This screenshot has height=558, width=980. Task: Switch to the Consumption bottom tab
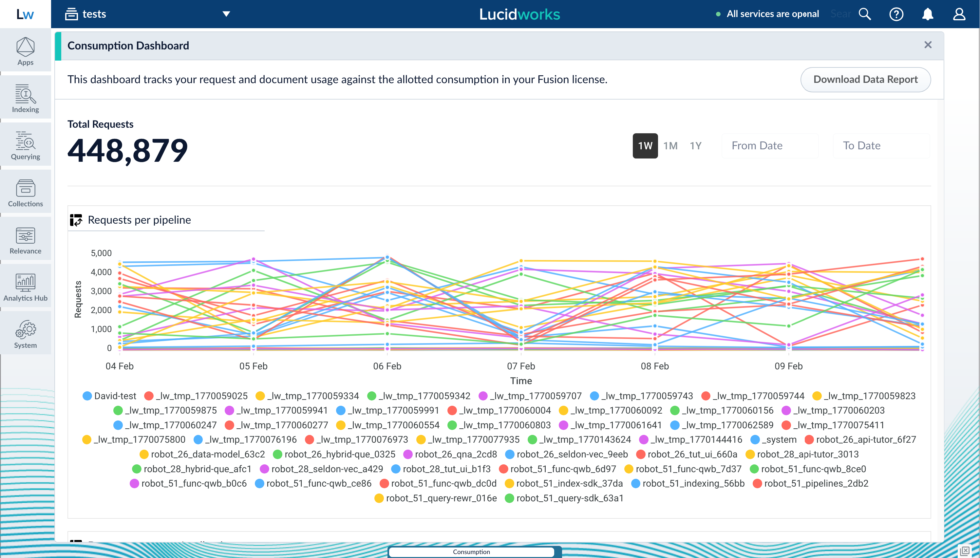[471, 551]
